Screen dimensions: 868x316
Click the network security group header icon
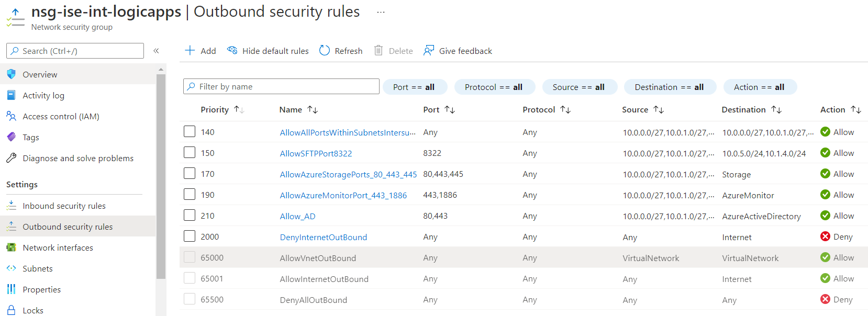[15, 18]
